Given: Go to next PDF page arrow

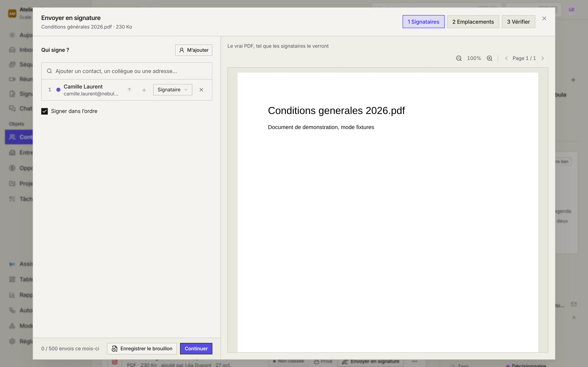Looking at the screenshot, I should pyautogui.click(x=542, y=58).
